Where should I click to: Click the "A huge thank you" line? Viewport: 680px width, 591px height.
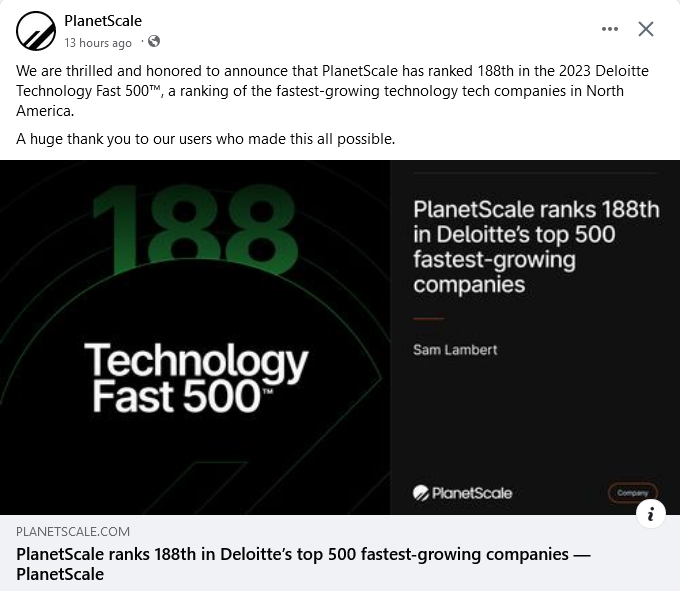(206, 139)
